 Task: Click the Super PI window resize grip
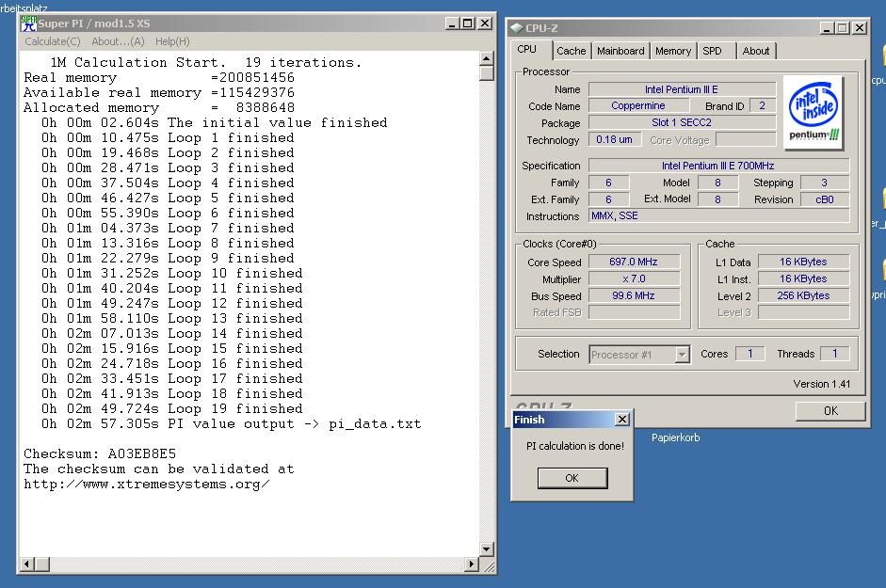489,565
